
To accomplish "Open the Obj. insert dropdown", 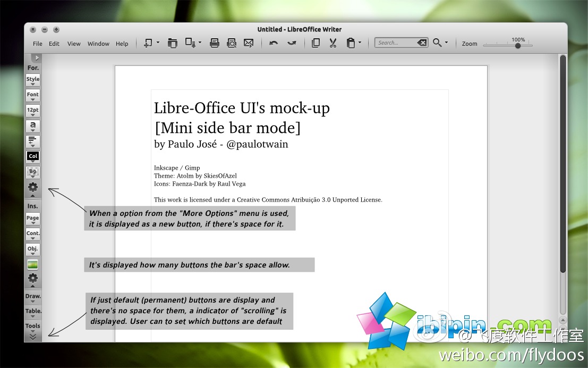I will 32,250.
